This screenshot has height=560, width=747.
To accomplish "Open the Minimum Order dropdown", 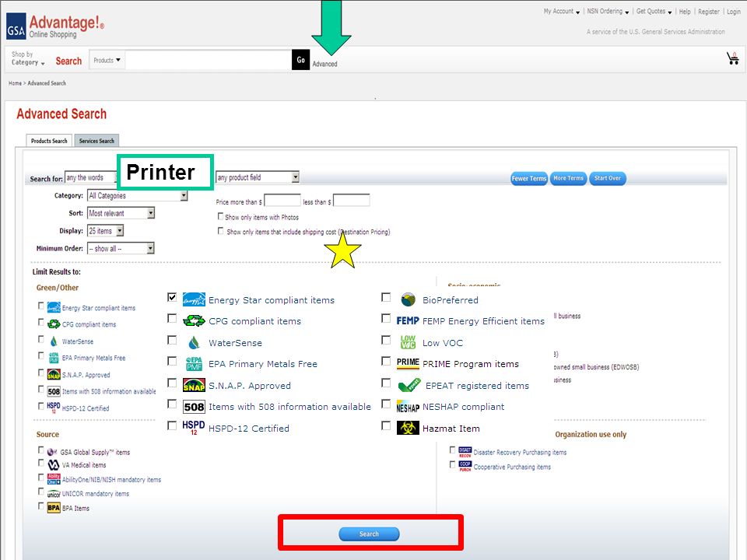I will point(121,248).
